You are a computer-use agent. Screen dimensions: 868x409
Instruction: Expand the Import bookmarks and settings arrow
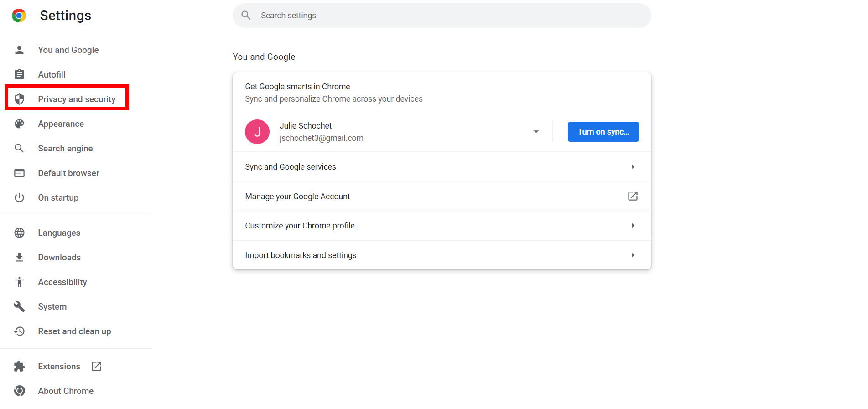[x=633, y=255]
